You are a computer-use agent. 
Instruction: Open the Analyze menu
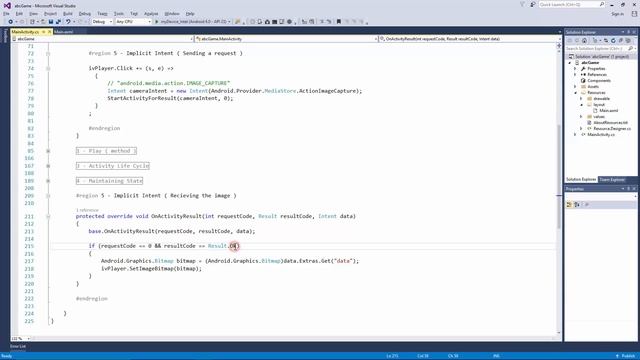click(x=151, y=13)
